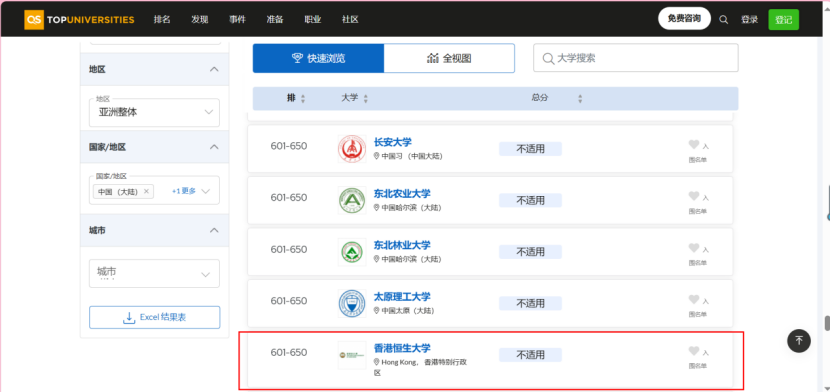Open the 社区 menu
The height and width of the screenshot is (392, 831).
[350, 20]
